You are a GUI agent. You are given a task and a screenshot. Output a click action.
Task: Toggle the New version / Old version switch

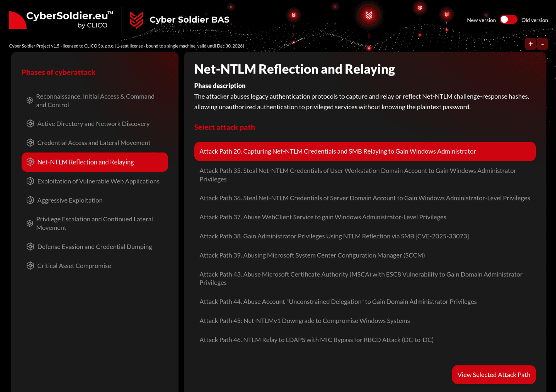point(508,20)
